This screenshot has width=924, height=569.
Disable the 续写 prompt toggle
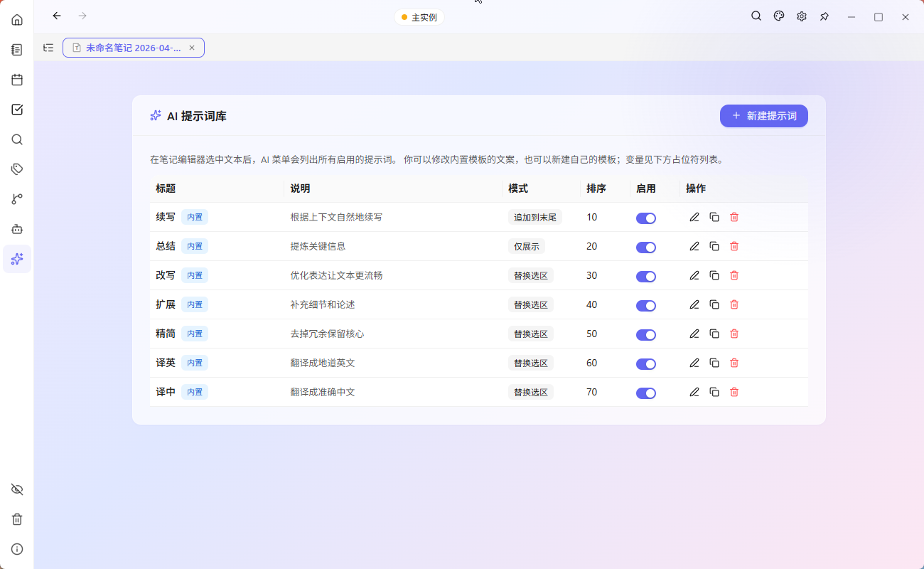tap(646, 218)
